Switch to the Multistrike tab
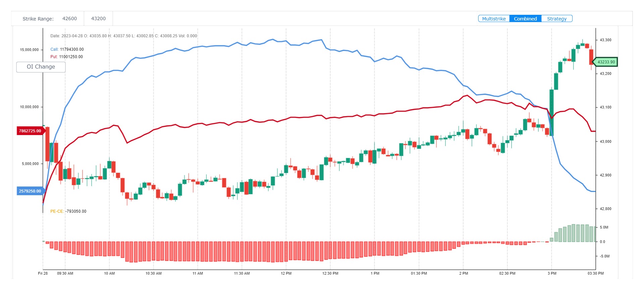 494,19
